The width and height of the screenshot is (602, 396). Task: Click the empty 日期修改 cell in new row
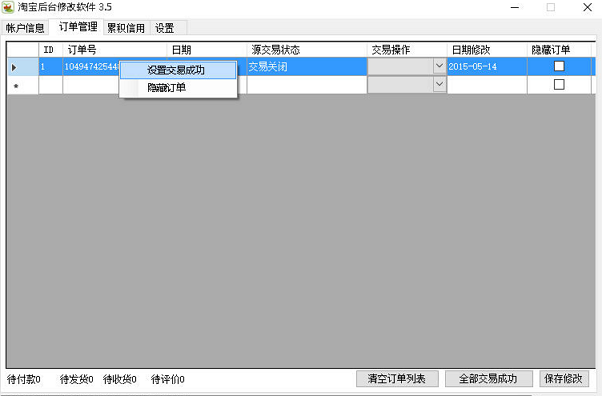click(x=487, y=85)
